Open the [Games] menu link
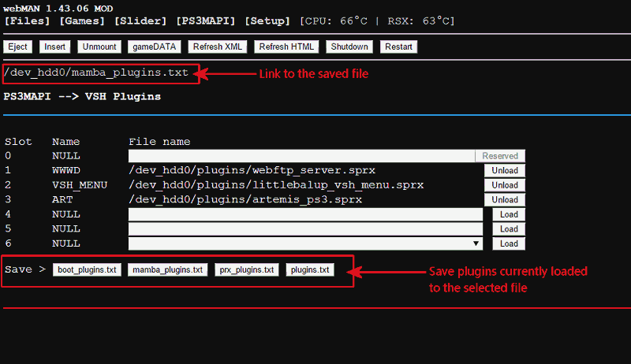Screen dimensions: 631x364 [x=82, y=21]
